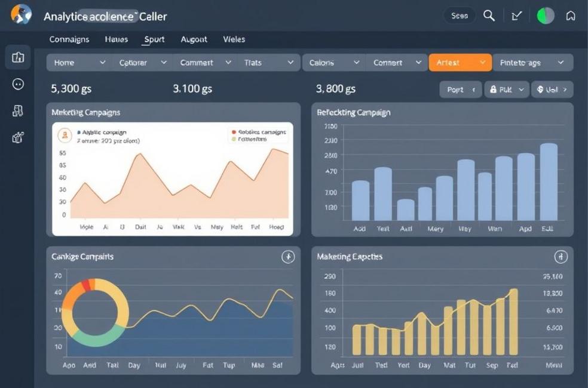Click the app logo in top-left corner

pos(21,14)
